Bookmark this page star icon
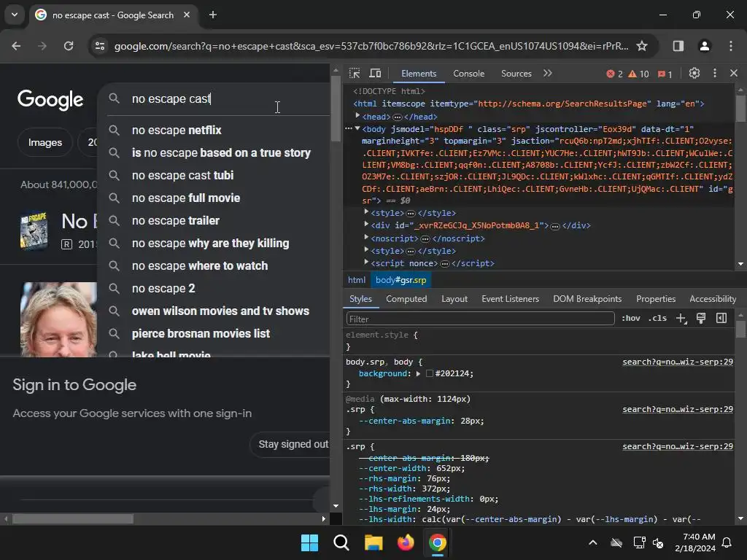Viewport: 747px width, 560px height. tap(642, 46)
